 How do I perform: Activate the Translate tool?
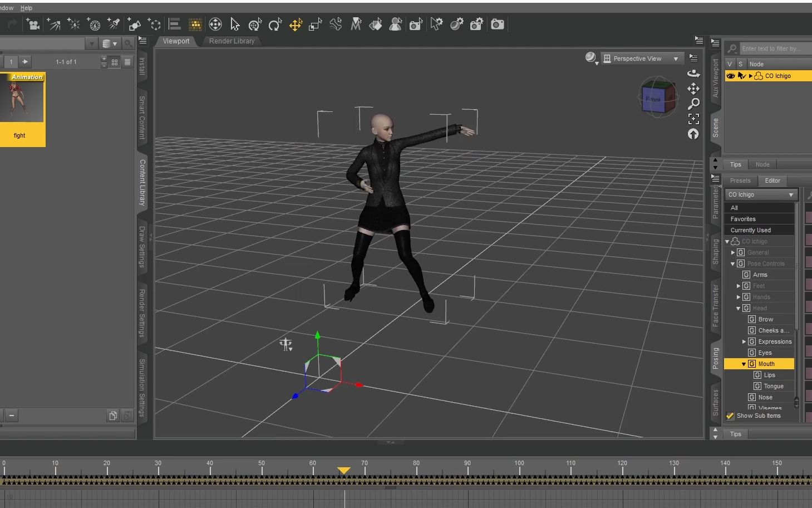point(296,24)
